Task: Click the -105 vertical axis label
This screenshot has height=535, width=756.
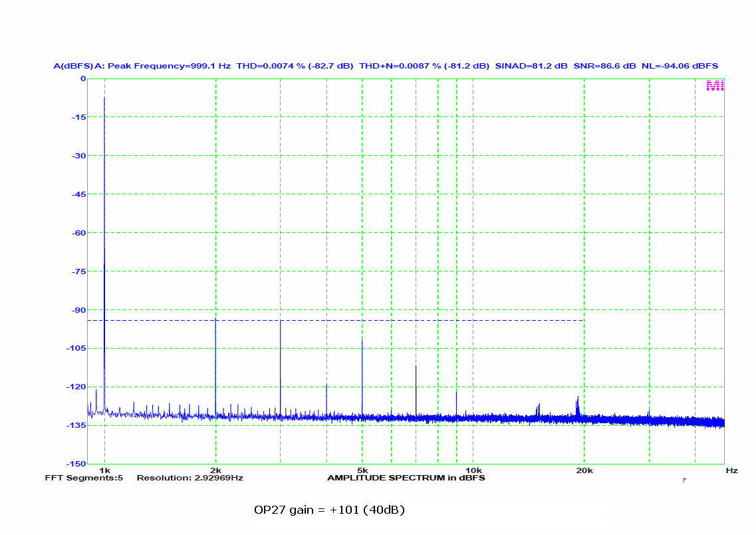Action: [x=76, y=348]
